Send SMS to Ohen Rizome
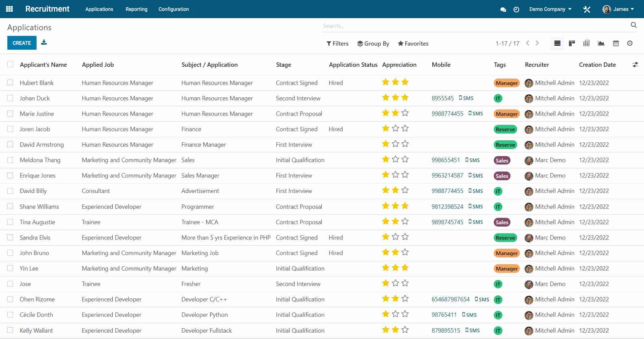The height and width of the screenshot is (339, 644). click(482, 299)
